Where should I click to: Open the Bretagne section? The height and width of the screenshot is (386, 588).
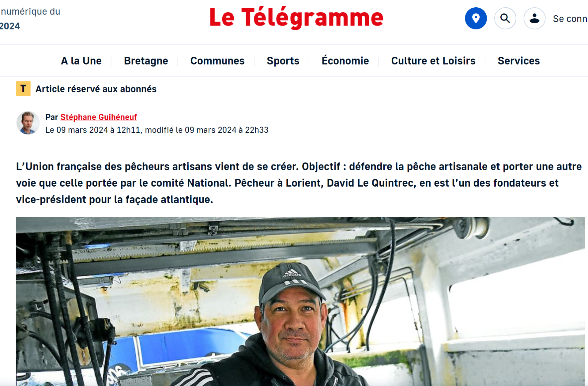[146, 61]
